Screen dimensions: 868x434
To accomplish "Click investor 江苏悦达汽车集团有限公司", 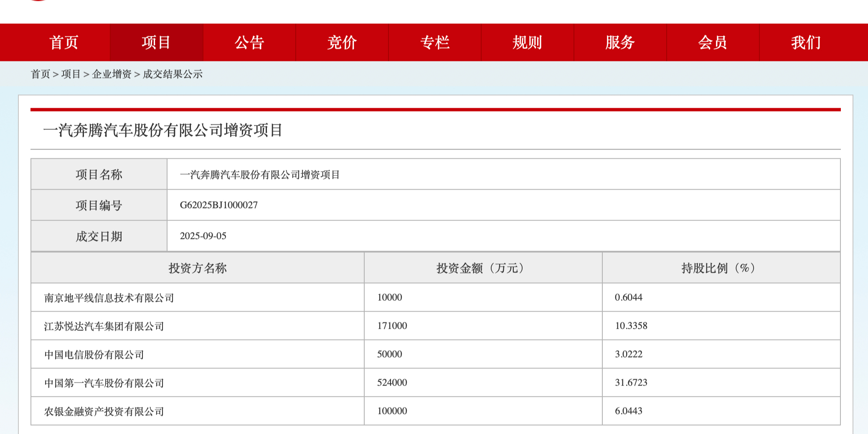I will click(104, 326).
